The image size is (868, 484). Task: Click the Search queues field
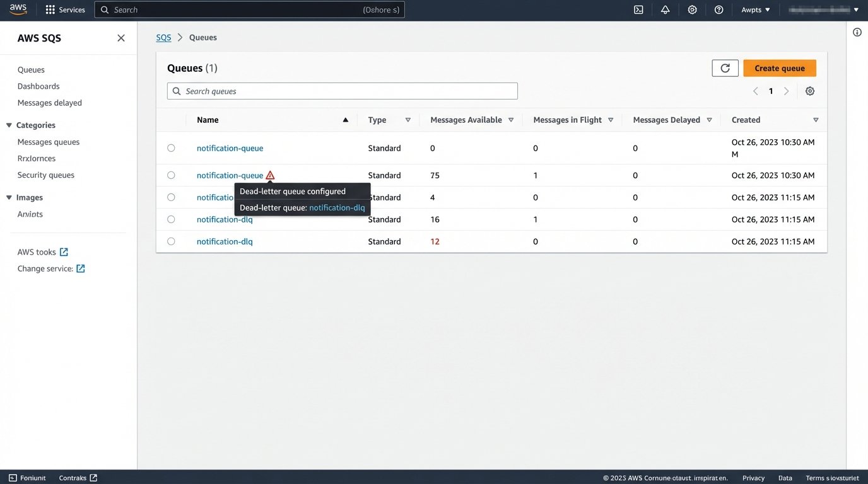[342, 91]
